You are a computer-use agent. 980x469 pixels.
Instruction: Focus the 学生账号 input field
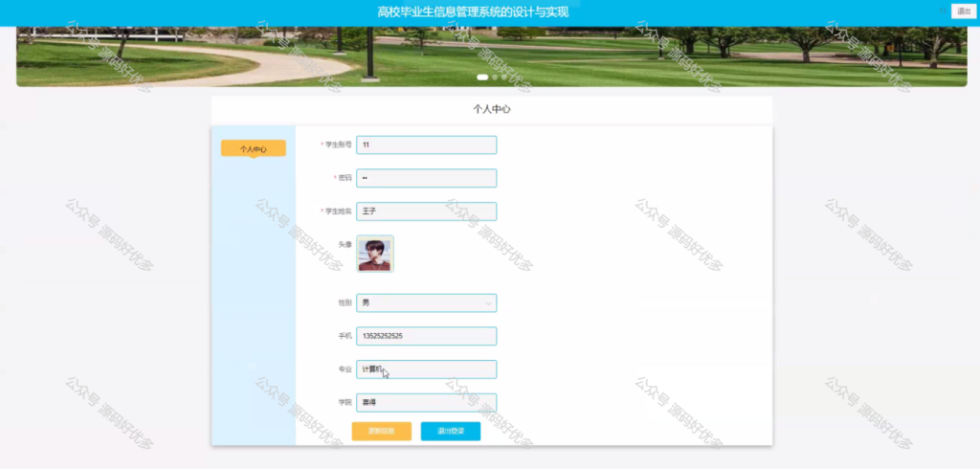[x=426, y=145]
